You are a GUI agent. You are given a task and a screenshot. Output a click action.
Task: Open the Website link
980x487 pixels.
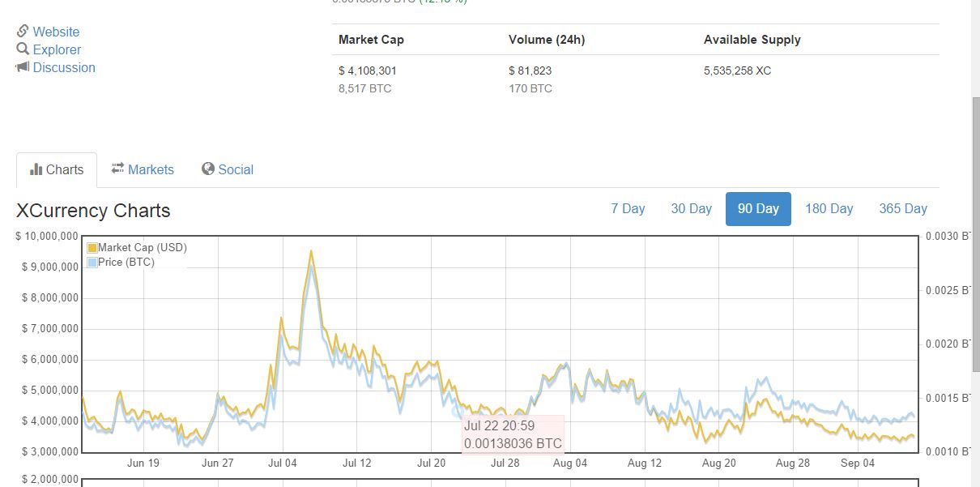click(x=56, y=32)
